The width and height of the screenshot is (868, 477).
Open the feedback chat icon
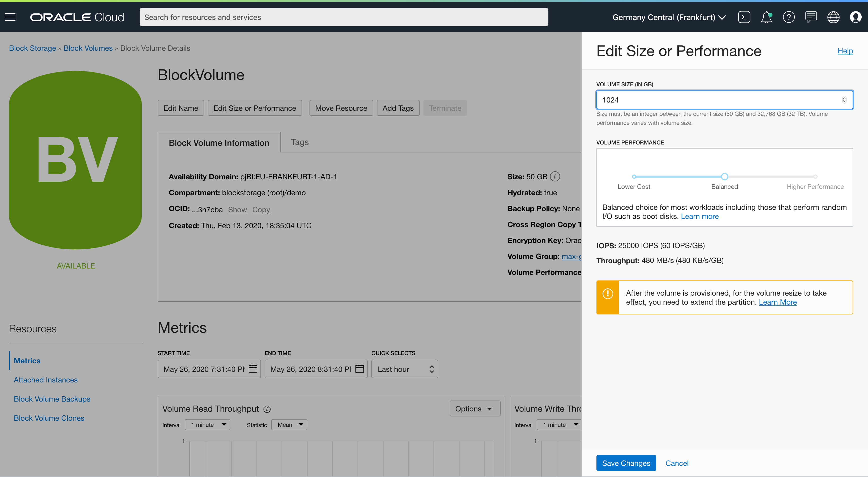click(811, 17)
